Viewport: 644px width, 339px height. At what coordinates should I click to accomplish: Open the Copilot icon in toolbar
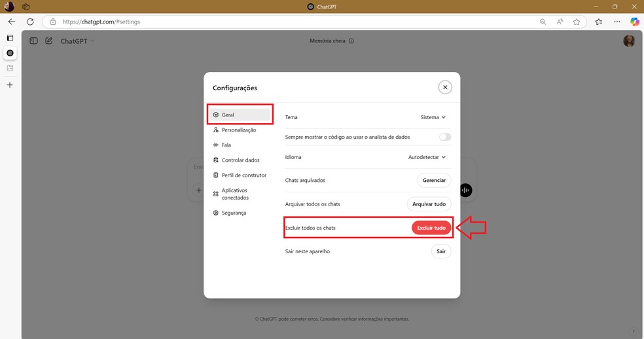[635, 22]
